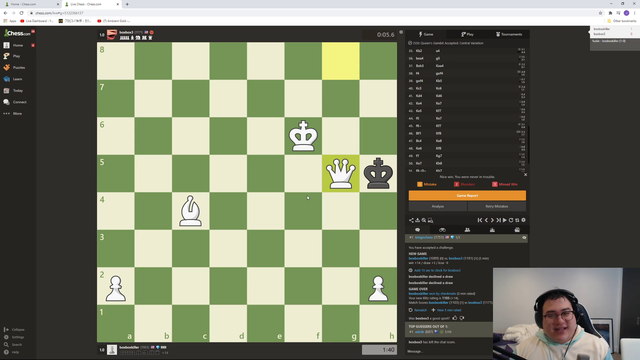Open Search in the sidebar bottom

pyautogui.click(x=13, y=344)
